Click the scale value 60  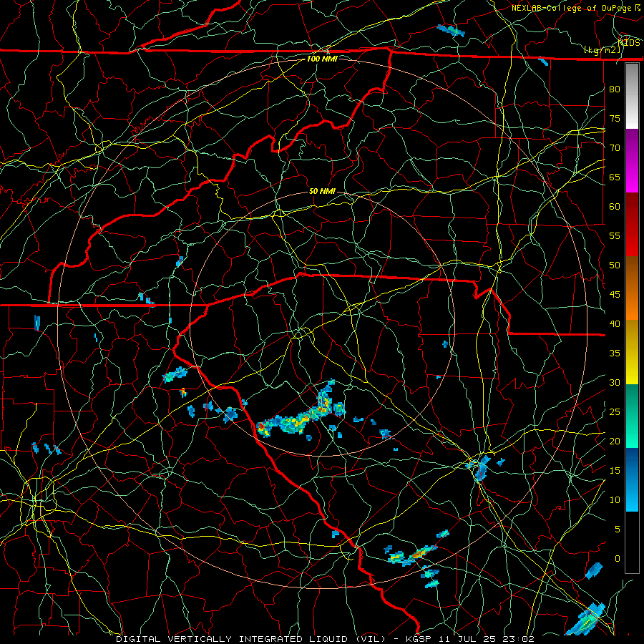(x=615, y=207)
